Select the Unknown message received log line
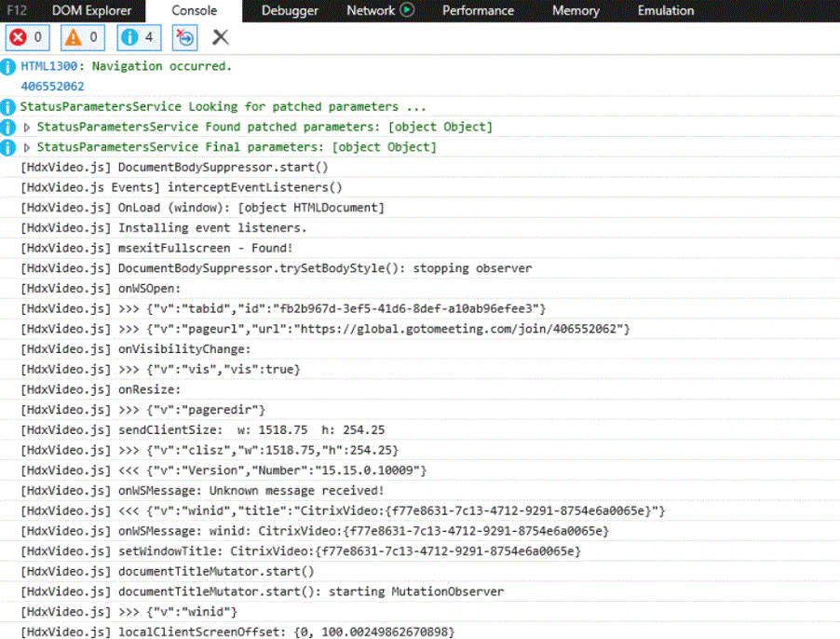 click(202, 491)
